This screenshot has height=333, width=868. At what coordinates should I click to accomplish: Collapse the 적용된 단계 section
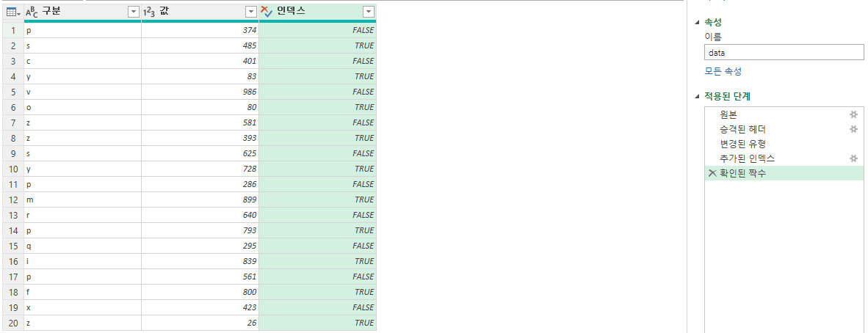click(696, 97)
